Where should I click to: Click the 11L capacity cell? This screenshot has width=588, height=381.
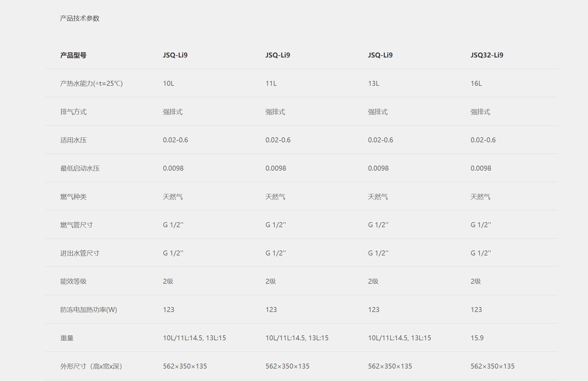[271, 83]
